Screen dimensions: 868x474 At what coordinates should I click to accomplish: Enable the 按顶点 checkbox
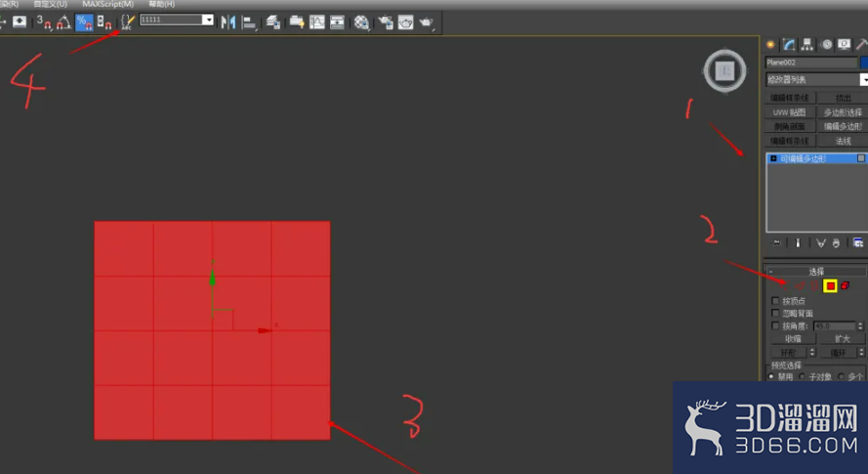tap(775, 301)
